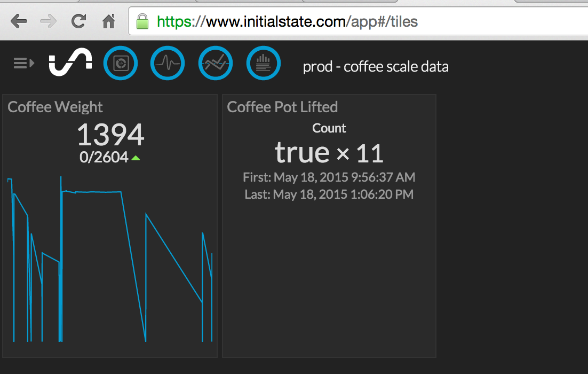Click the 'prod - coffee scale data' title
Screen dimensions: 588x374
click(376, 67)
